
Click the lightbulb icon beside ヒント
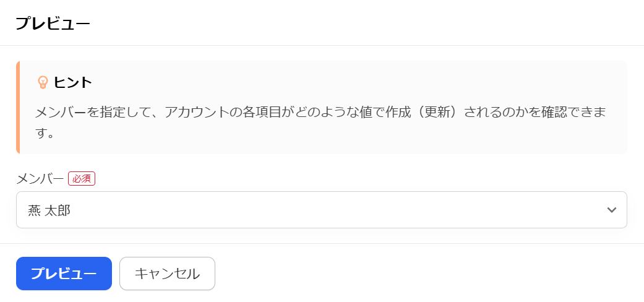(43, 82)
